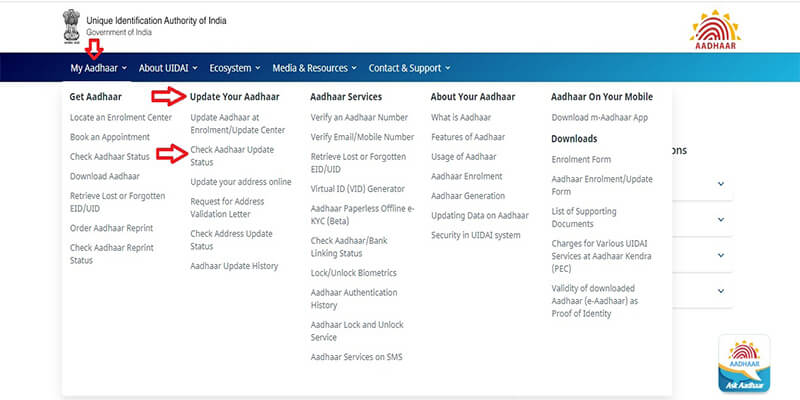Open the Ask Aadhaar chatbot icon
The width and height of the screenshot is (800, 400).
coord(744,363)
